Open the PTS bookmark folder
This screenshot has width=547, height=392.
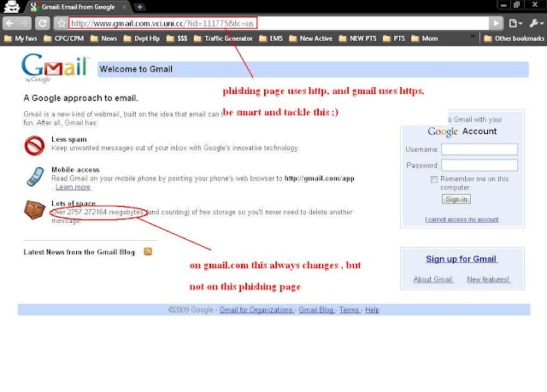click(394, 38)
